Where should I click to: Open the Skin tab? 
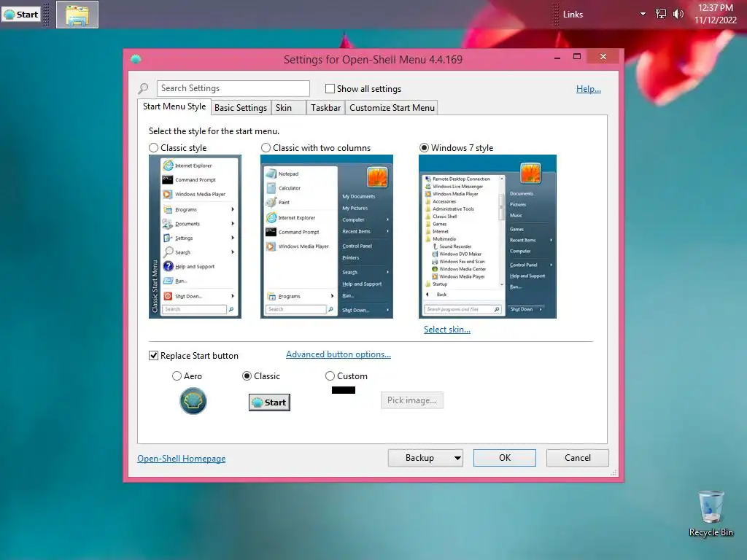288,108
